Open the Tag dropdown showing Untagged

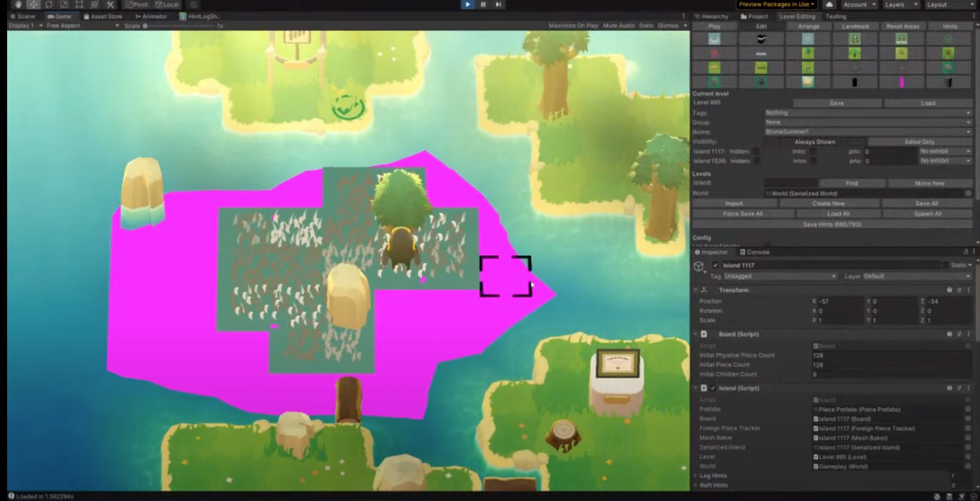pos(780,276)
